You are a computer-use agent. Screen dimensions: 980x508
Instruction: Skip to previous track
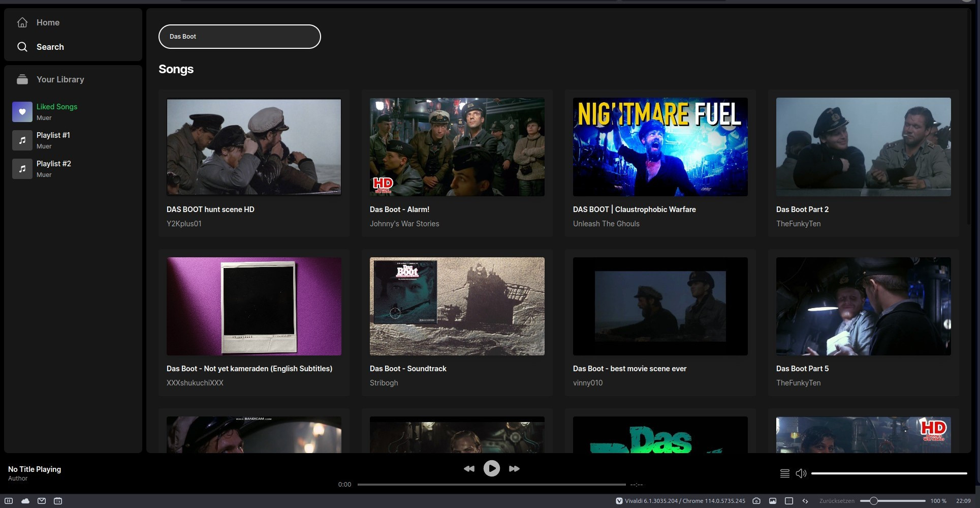(x=469, y=468)
